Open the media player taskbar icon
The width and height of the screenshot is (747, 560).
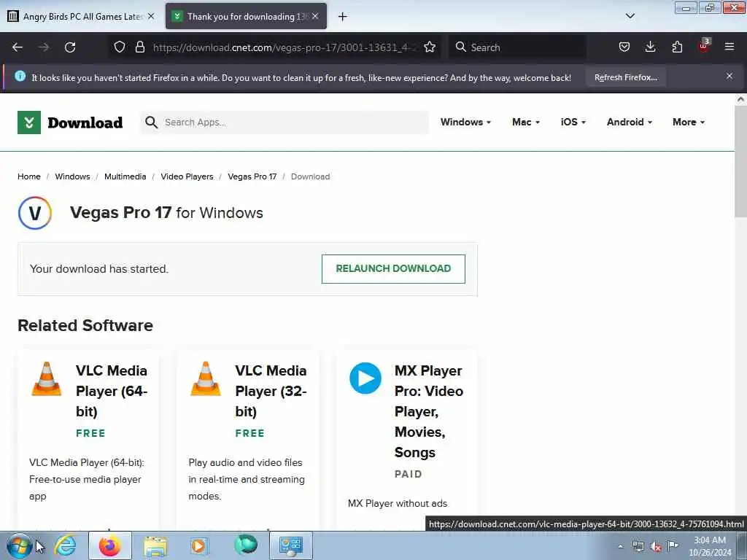[199, 545]
